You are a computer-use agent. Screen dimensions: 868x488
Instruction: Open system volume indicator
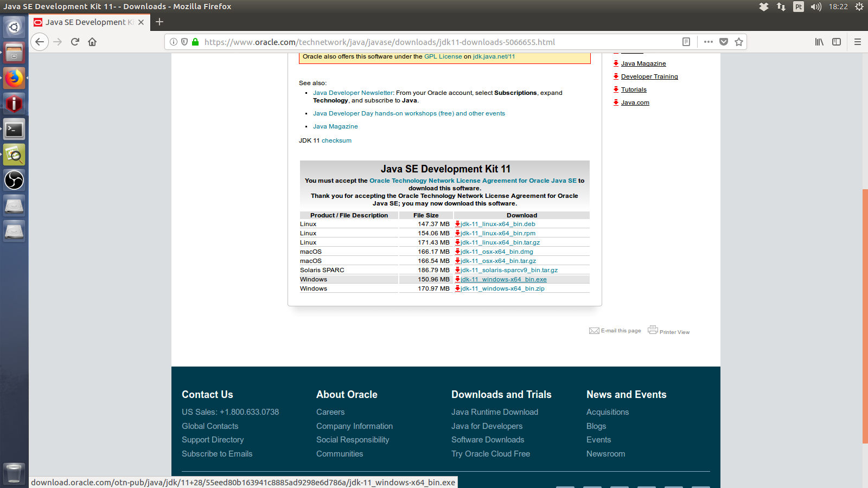[816, 7]
